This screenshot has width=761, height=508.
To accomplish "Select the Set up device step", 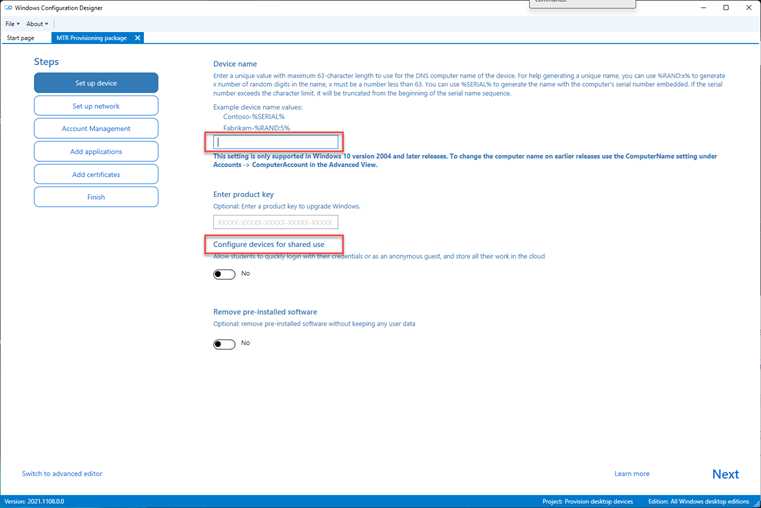I will click(96, 83).
